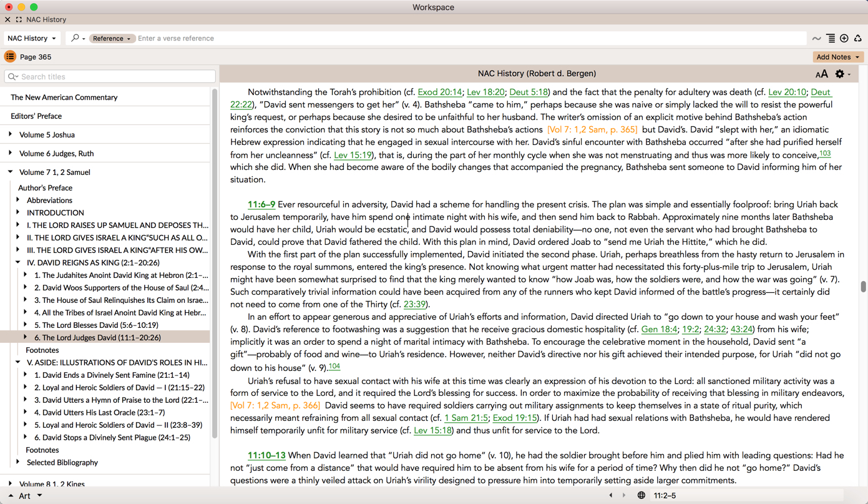Open the gear display settings menu

[842, 74]
